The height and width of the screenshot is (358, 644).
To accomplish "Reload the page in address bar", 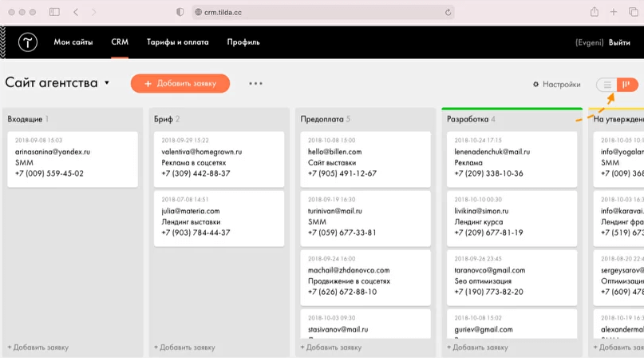I will pyautogui.click(x=448, y=12).
